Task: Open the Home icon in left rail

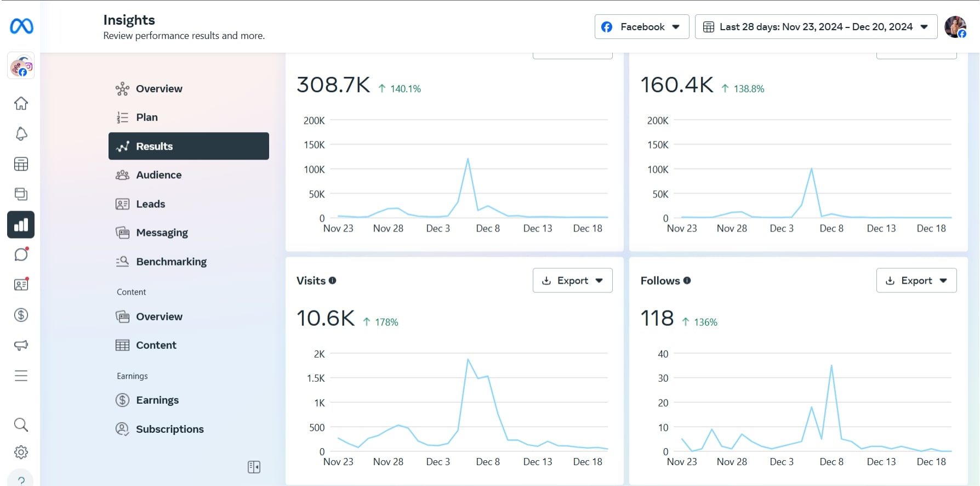Action: point(21,103)
